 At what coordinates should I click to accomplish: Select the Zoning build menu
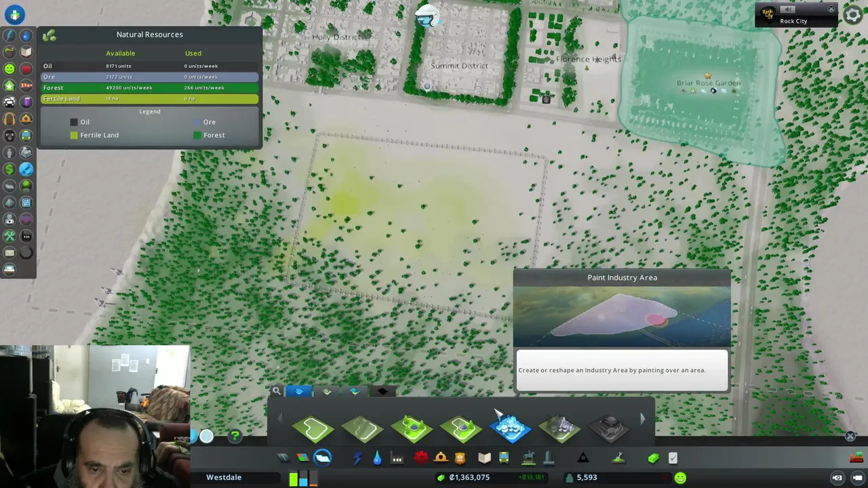302,458
